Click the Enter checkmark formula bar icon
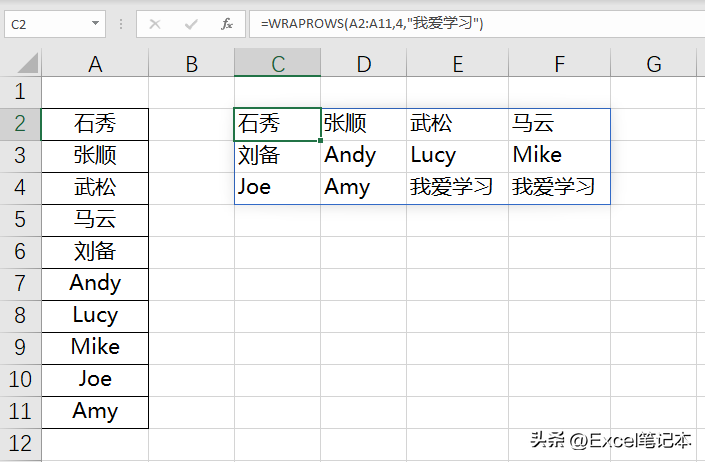705x462 pixels. [191, 24]
